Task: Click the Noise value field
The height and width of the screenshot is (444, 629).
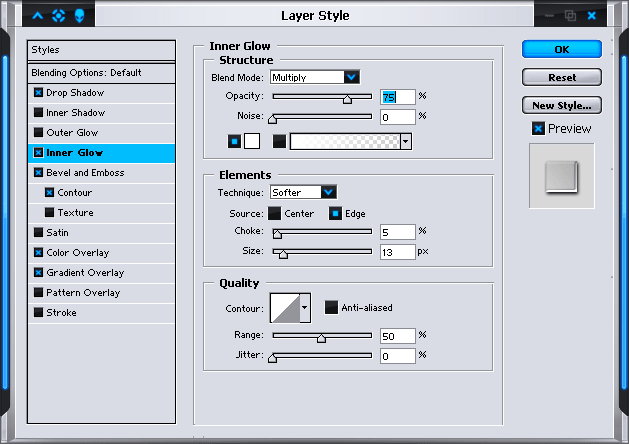Action: pyautogui.click(x=398, y=117)
